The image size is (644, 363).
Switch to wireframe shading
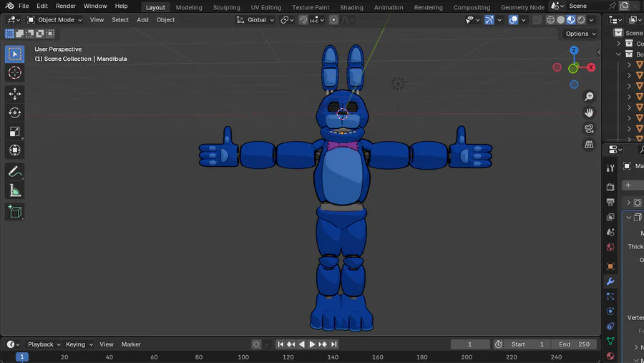tap(550, 20)
